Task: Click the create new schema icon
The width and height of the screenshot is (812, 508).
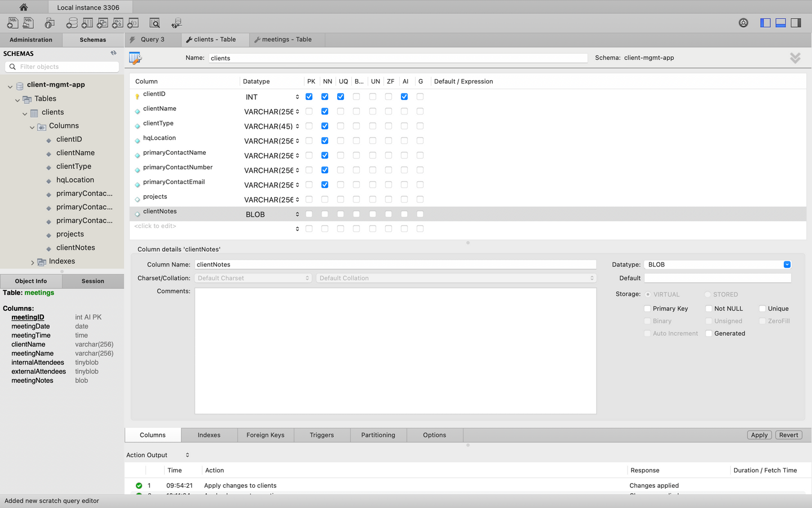Action: 72,23
